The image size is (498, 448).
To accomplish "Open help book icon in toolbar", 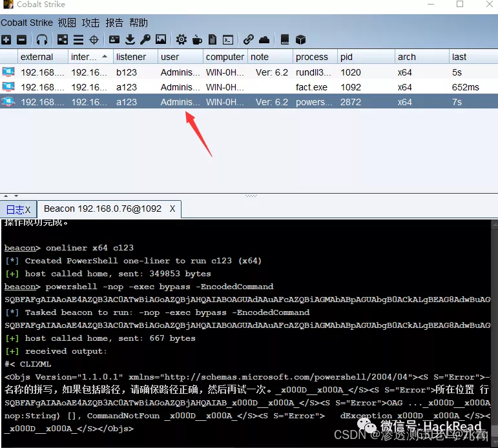I will click(x=285, y=39).
